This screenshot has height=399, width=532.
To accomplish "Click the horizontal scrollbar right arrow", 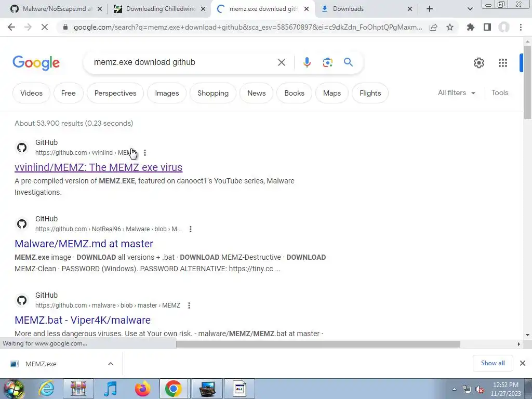I will pos(519,344).
